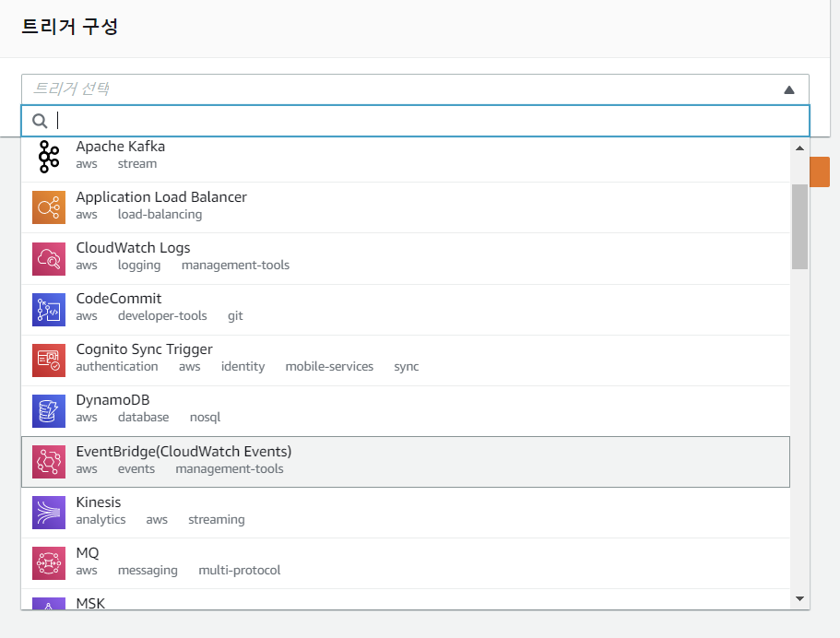Choose Kinesis trigger option
The height and width of the screenshot is (638, 840).
406,513
